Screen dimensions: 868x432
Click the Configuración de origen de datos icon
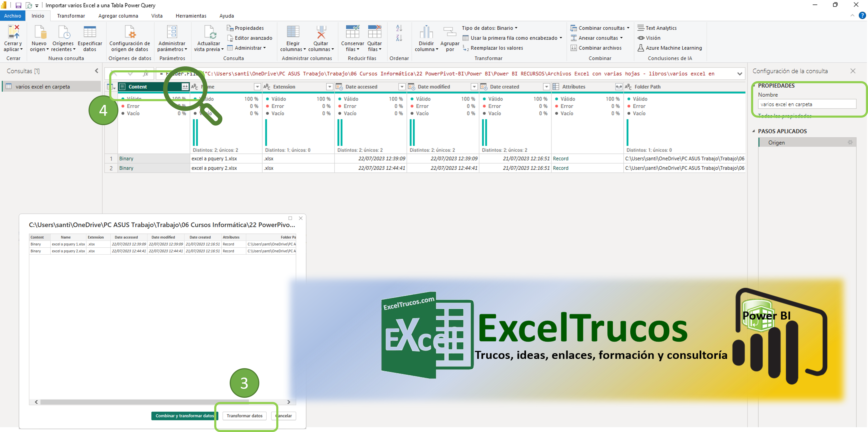click(x=130, y=32)
